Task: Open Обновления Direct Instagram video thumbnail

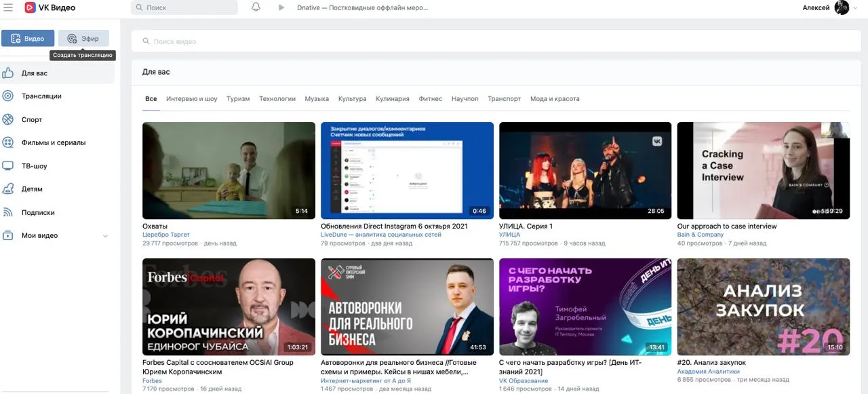Action: 407,170
